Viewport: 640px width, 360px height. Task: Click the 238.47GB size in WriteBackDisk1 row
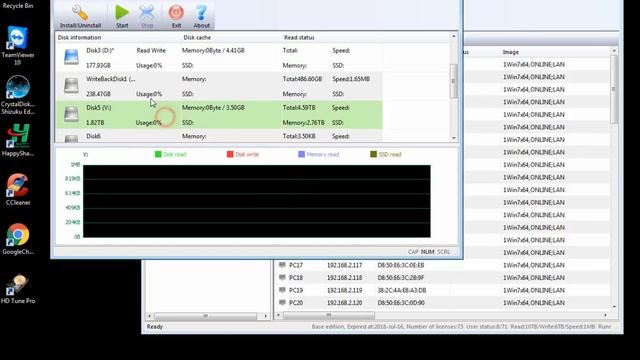pos(98,94)
